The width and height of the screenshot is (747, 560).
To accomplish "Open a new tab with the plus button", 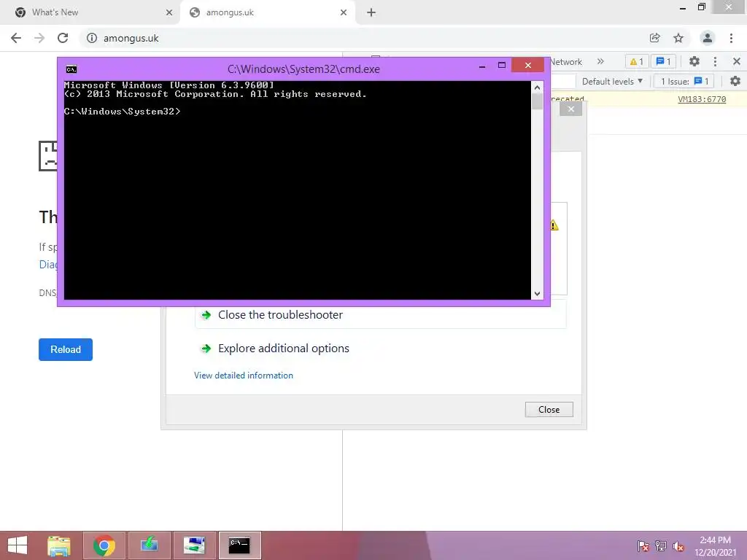I will pyautogui.click(x=371, y=12).
